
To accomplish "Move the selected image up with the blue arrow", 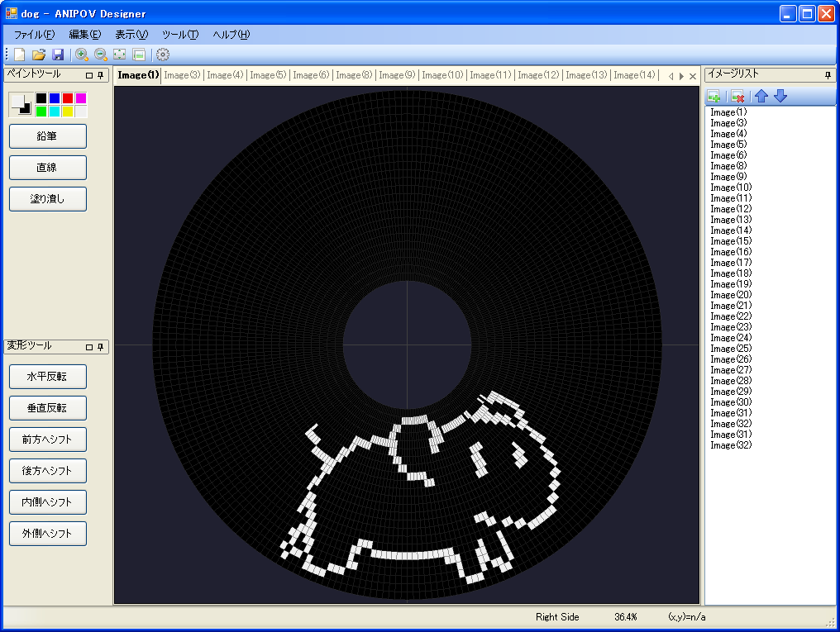I will 761,97.
